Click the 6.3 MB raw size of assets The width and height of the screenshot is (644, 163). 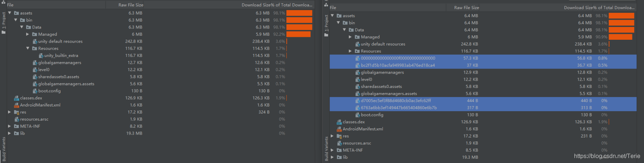point(136,13)
